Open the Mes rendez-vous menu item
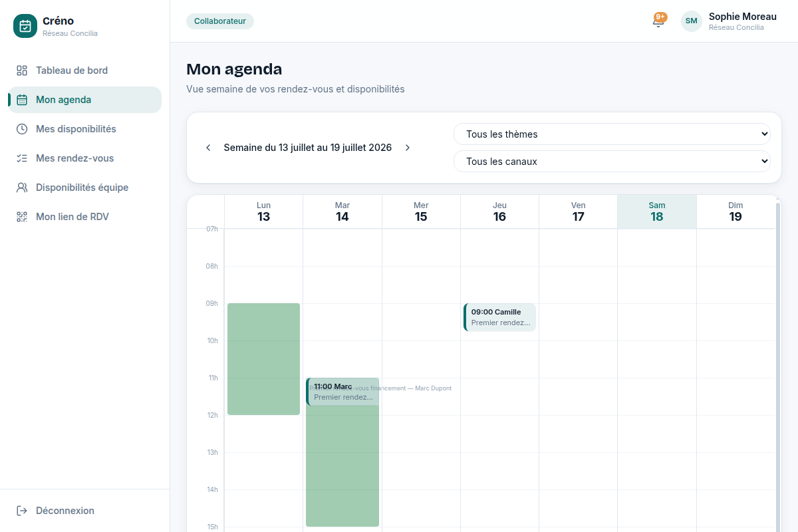This screenshot has width=798, height=532. tap(84, 158)
